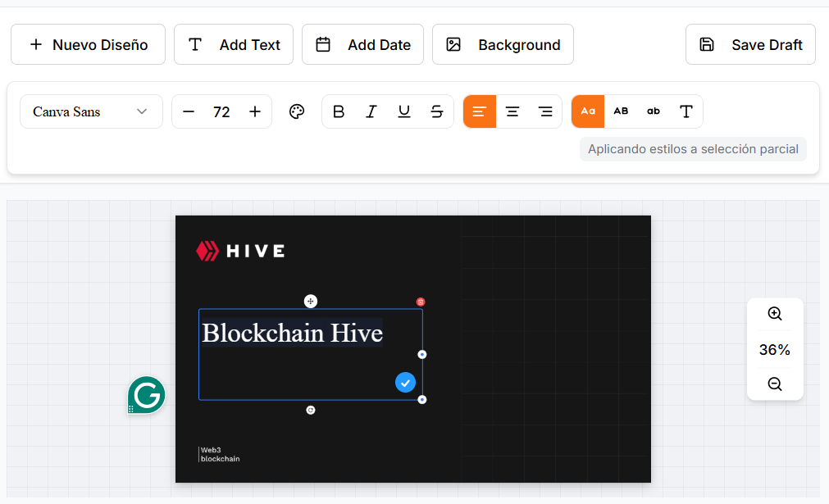
Task: Align text to the right
Action: (545, 111)
